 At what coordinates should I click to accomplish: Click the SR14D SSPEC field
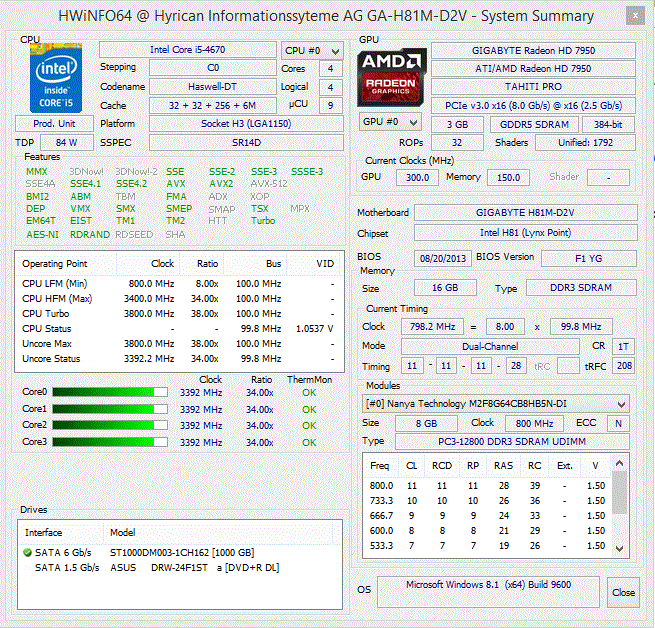click(x=246, y=142)
